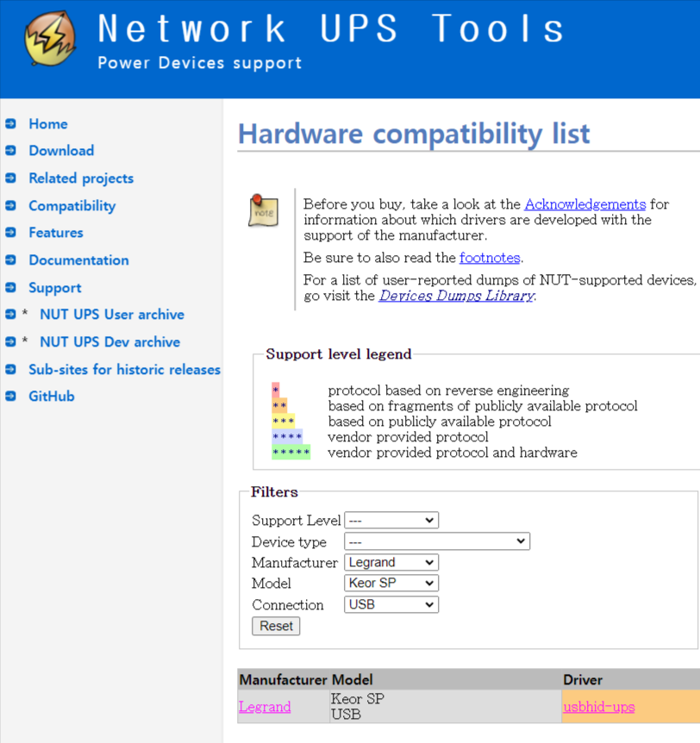700x743 pixels.
Task: Jump to the footnotes link
Action: (x=490, y=258)
